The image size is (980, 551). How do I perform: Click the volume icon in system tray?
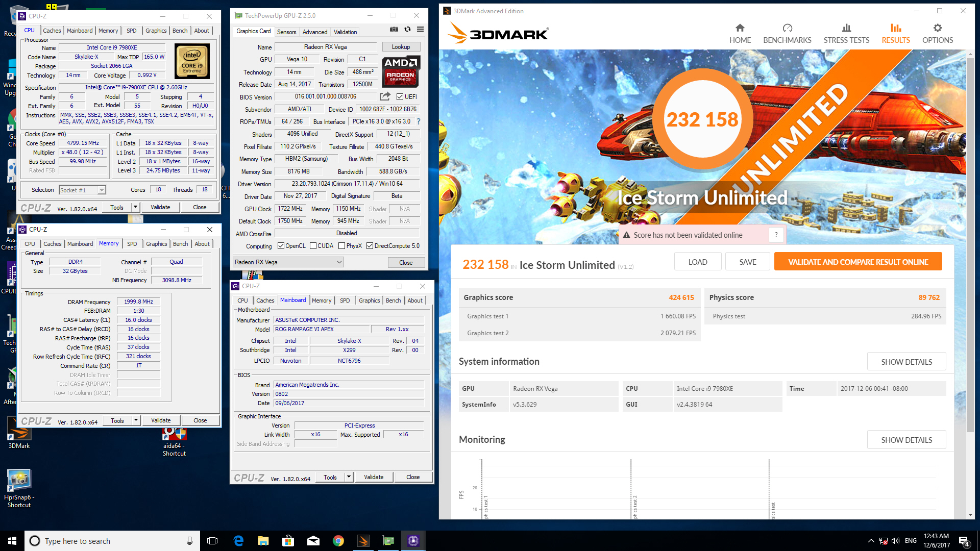tap(895, 541)
